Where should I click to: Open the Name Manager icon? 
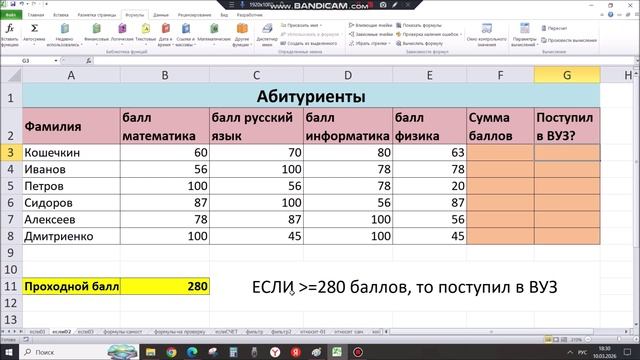pos(267,29)
